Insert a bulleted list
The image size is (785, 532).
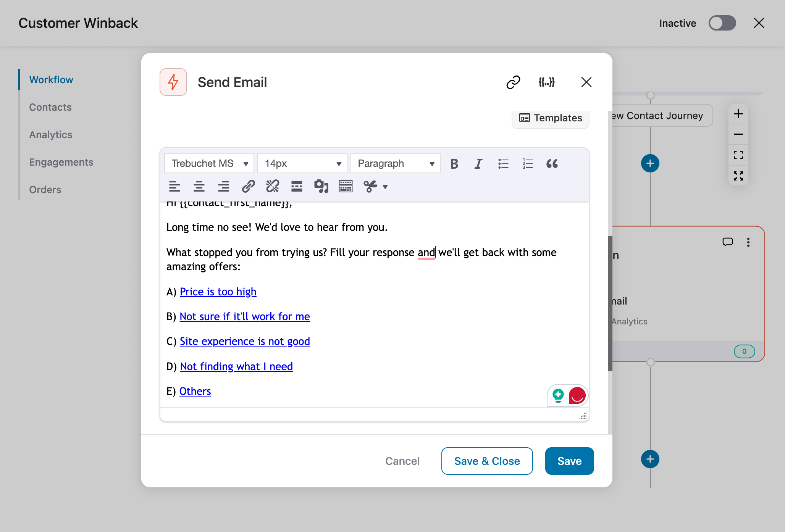(503, 164)
